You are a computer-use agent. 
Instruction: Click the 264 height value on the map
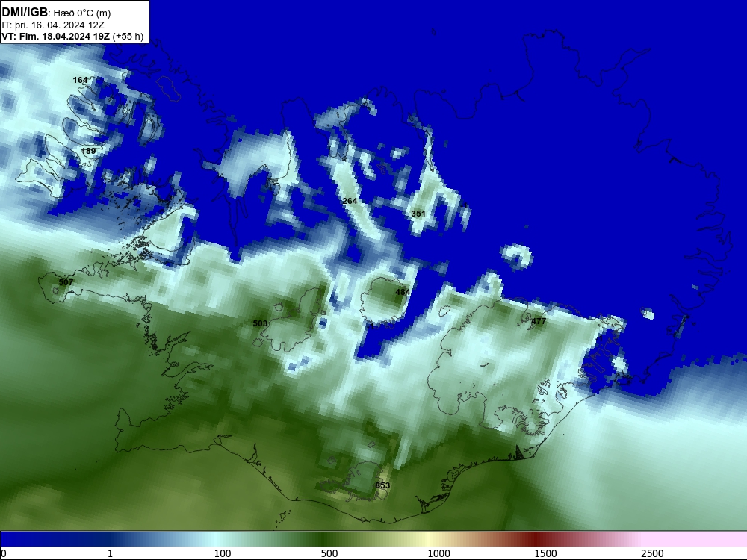350,201
